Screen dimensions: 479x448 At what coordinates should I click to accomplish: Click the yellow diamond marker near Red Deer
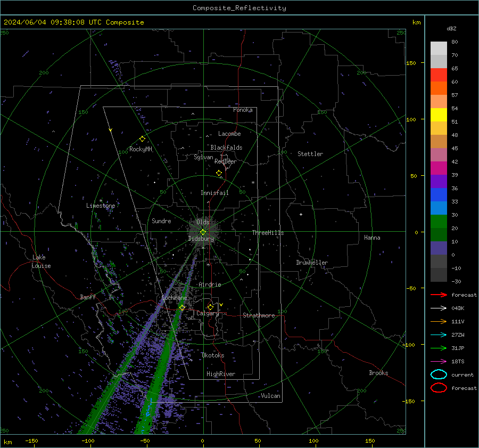click(219, 173)
